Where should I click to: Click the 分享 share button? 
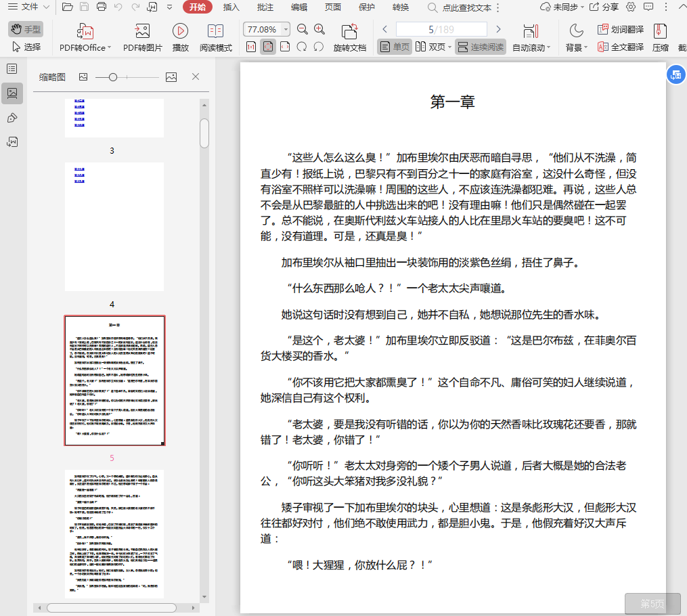tap(604, 7)
